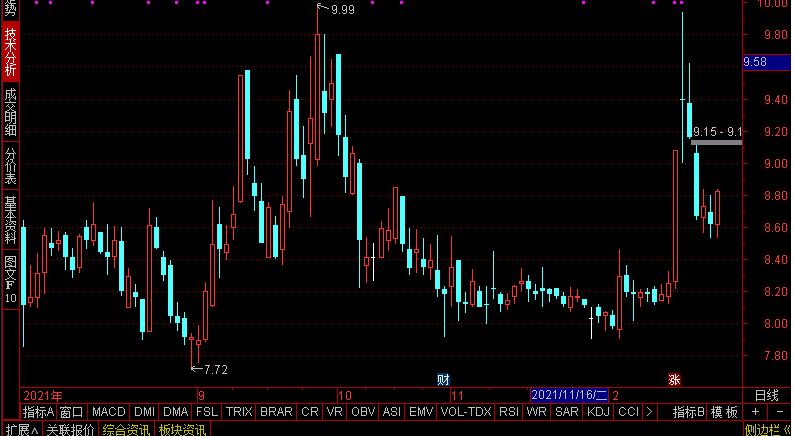Click the 财 financial marker icon
Viewport: 793px width, 436px height.
pyautogui.click(x=443, y=379)
